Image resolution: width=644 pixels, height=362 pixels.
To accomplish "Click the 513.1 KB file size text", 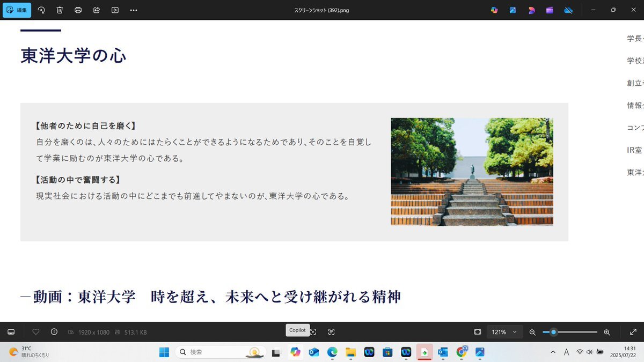I will (135, 333).
